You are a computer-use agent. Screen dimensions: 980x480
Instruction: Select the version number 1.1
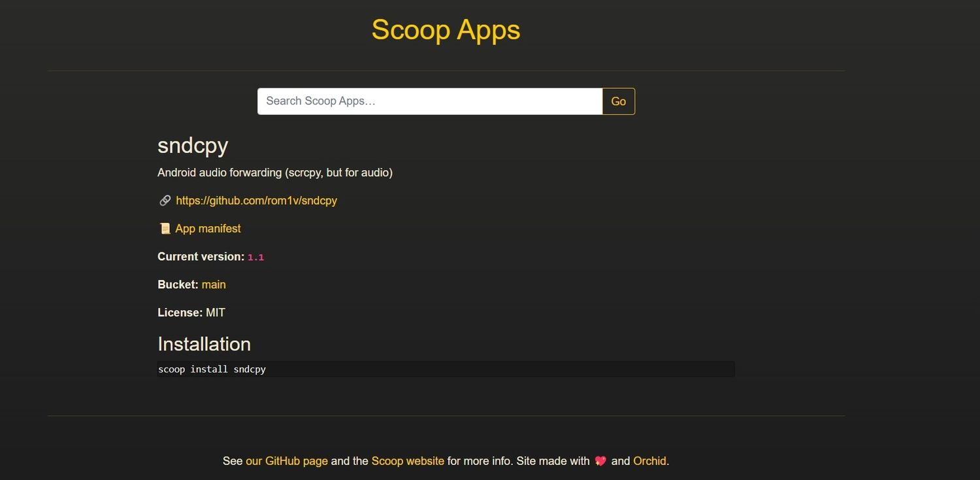(x=255, y=258)
